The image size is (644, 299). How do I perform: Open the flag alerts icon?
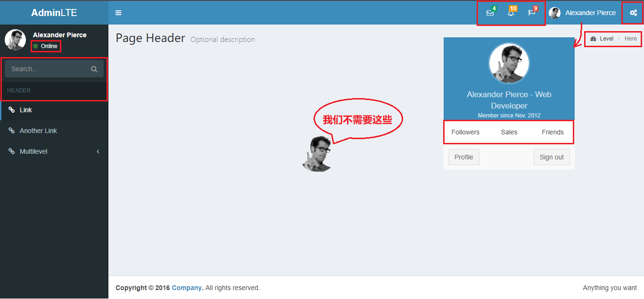[532, 13]
